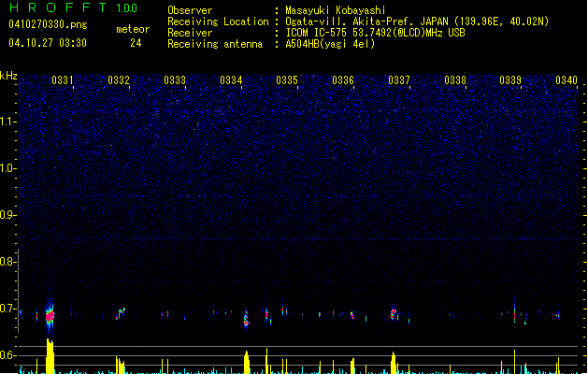The height and width of the screenshot is (374, 588).
Task: Click the 1.0 kHz axis label
Action: point(8,168)
